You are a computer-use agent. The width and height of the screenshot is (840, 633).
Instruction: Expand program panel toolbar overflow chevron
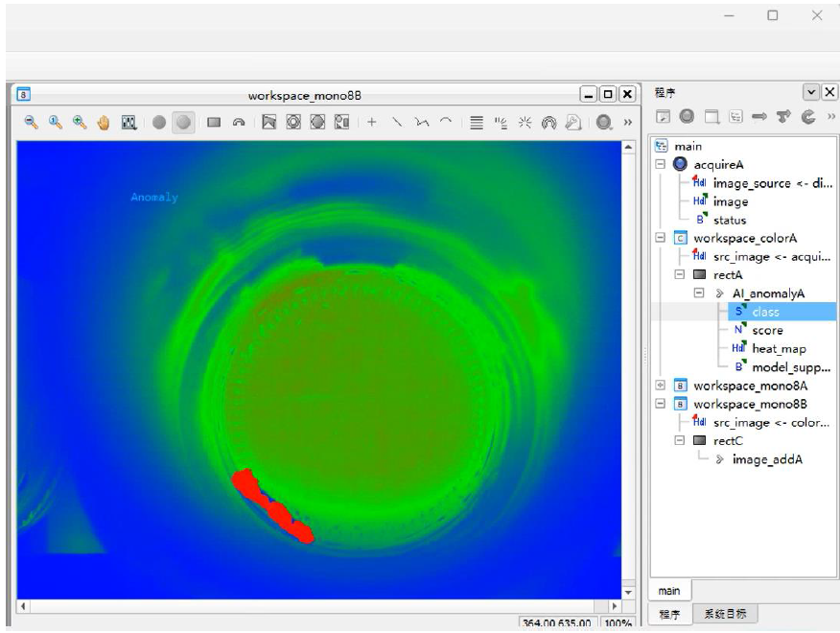click(831, 116)
